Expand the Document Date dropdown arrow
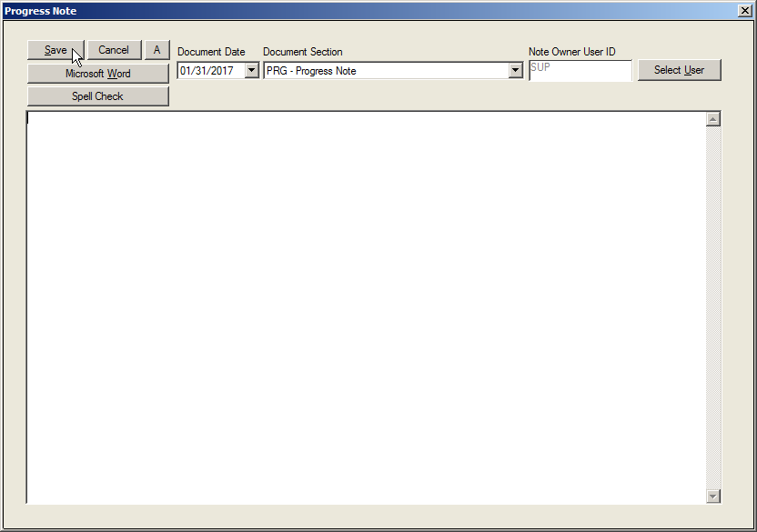This screenshot has height=532, width=757. (251, 71)
